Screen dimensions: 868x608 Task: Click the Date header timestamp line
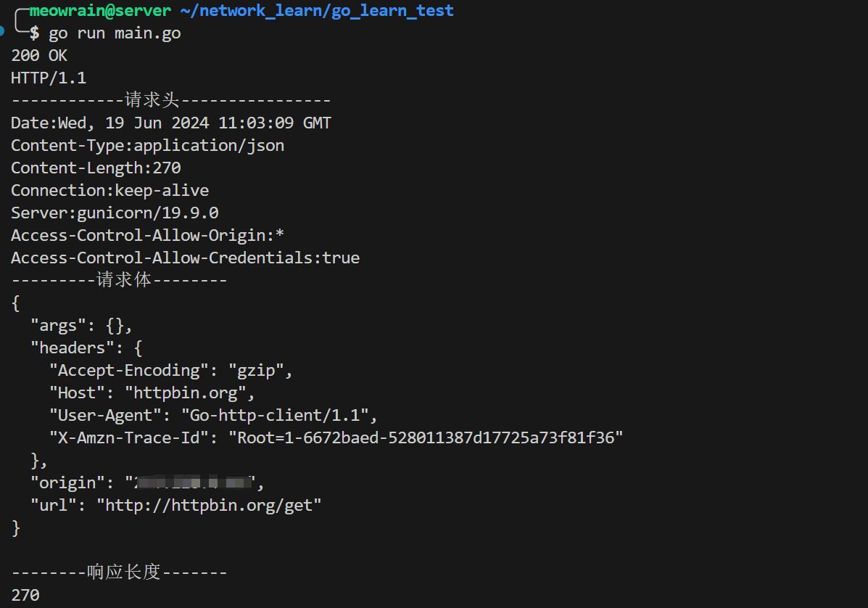(x=171, y=123)
